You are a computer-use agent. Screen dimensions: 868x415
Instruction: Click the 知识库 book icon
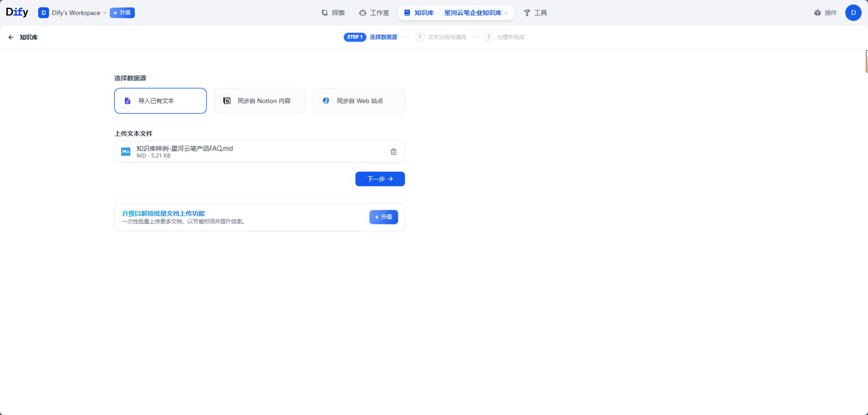pyautogui.click(x=407, y=13)
